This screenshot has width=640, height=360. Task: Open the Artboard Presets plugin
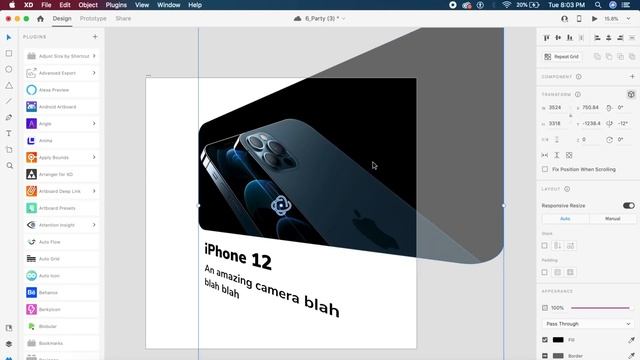[62, 208]
